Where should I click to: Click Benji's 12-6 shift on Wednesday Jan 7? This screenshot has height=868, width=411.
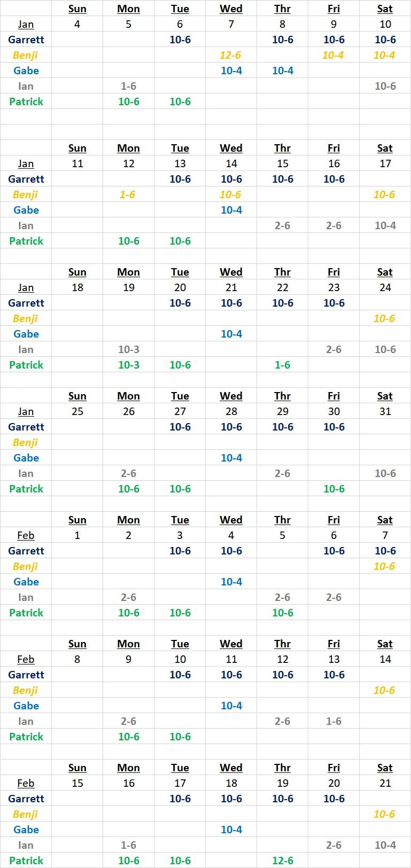point(231,55)
